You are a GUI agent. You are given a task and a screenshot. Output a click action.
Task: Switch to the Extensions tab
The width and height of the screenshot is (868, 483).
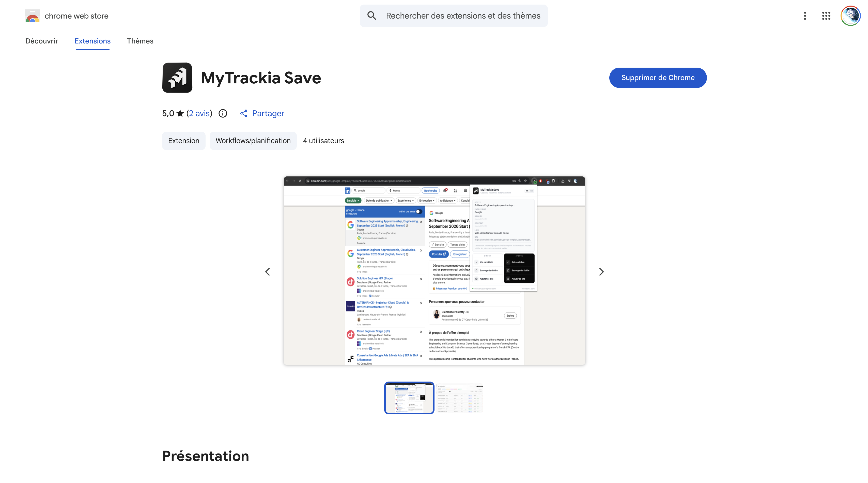coord(92,41)
